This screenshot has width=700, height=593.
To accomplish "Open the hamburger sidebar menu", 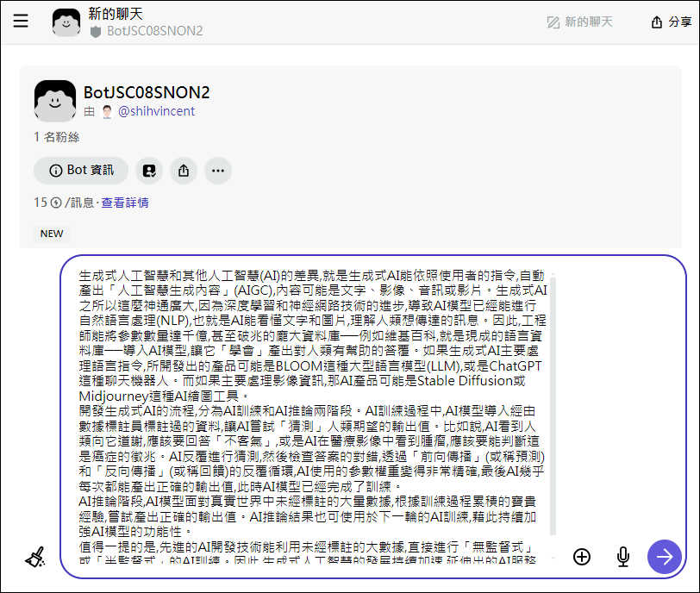I will click(x=21, y=21).
